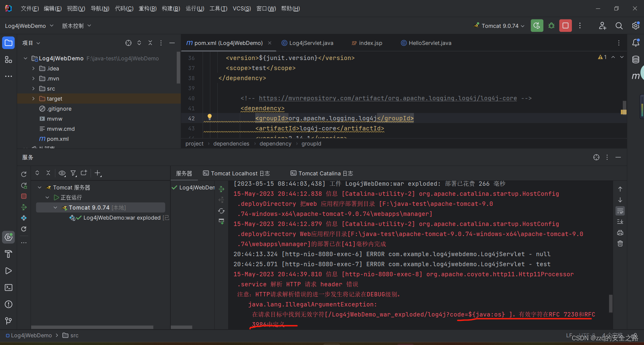This screenshot has width=644, height=345.
Task: Print console output with the printer icon
Action: tap(620, 233)
